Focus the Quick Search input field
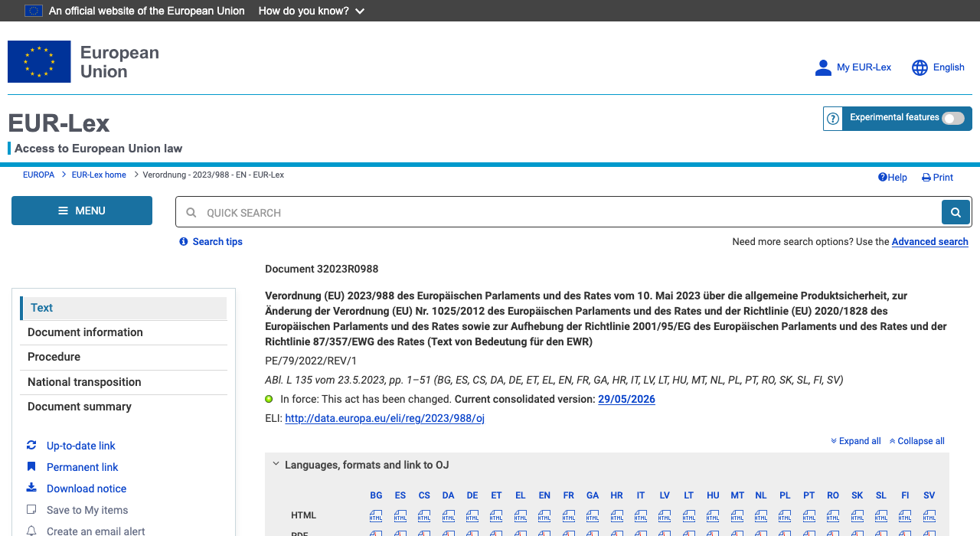Viewport: 980px width, 536px height. (x=559, y=212)
